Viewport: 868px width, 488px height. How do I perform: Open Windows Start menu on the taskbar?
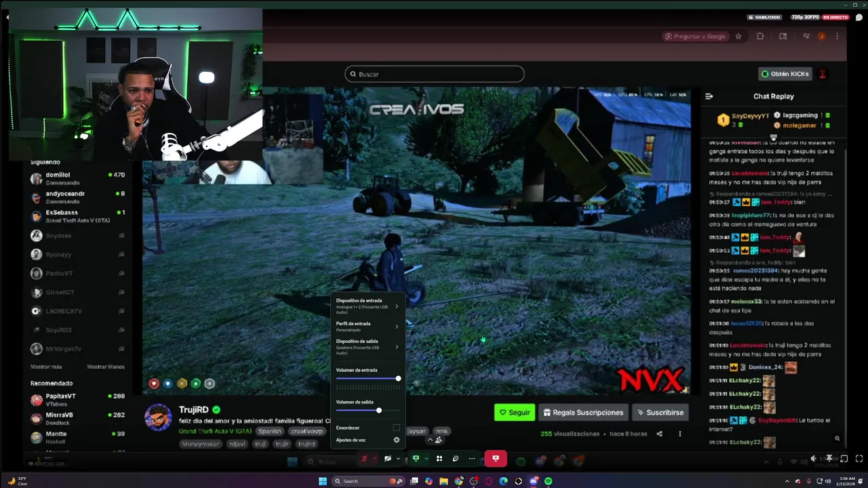[x=323, y=481]
